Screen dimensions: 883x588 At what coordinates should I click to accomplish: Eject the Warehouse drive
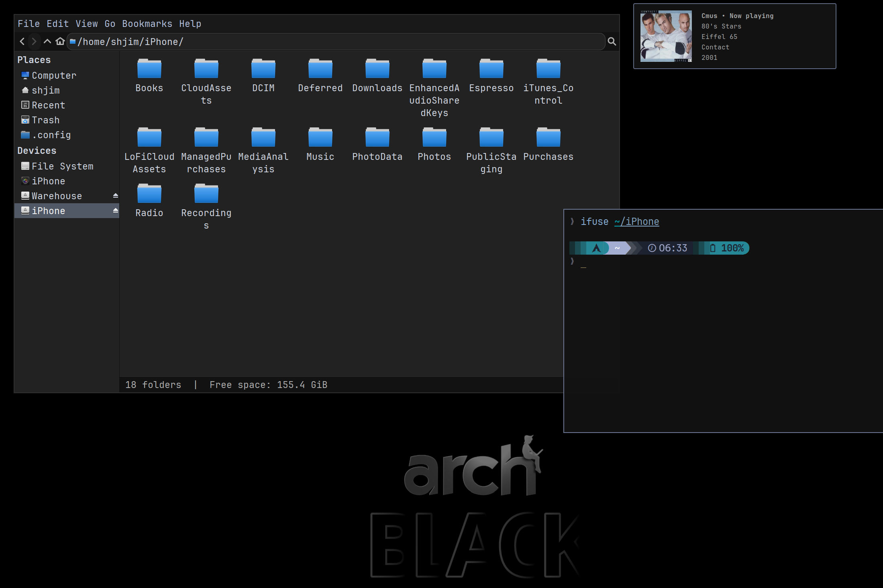[x=115, y=196]
